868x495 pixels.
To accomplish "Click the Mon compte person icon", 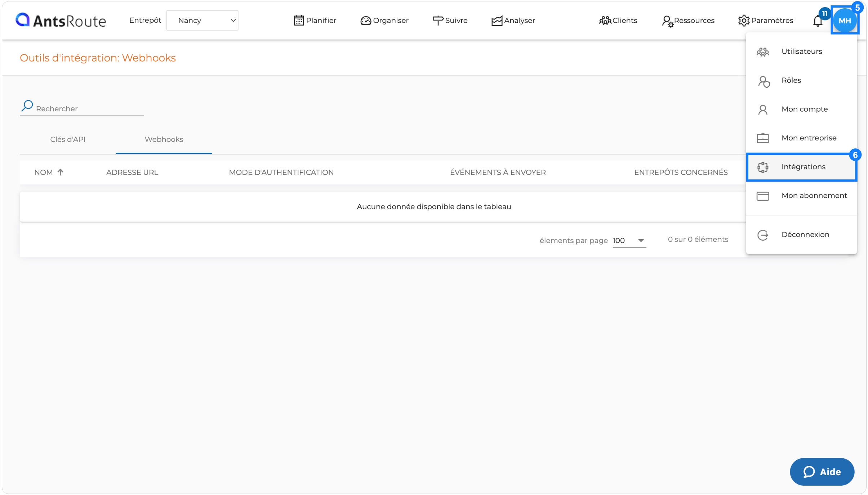I will coord(763,110).
